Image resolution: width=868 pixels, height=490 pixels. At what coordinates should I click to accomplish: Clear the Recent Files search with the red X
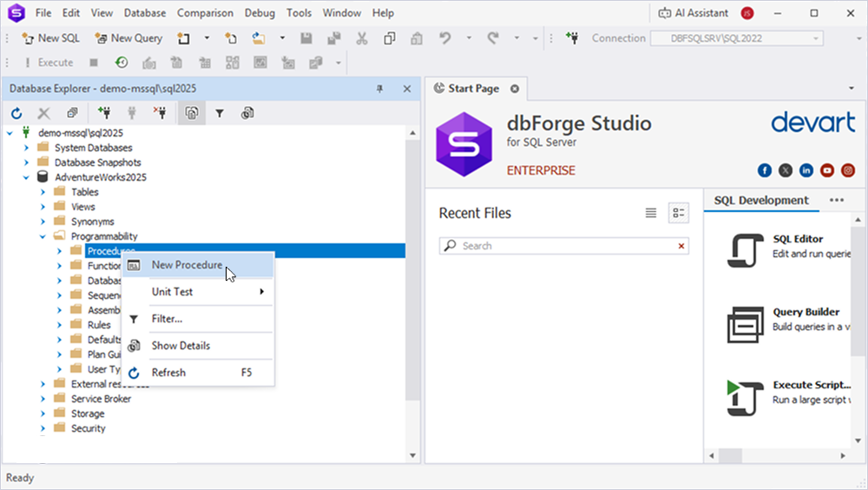click(x=681, y=246)
